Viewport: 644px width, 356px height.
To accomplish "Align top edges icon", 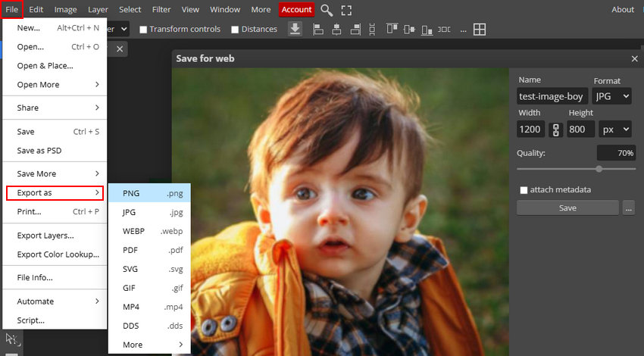I will point(392,29).
